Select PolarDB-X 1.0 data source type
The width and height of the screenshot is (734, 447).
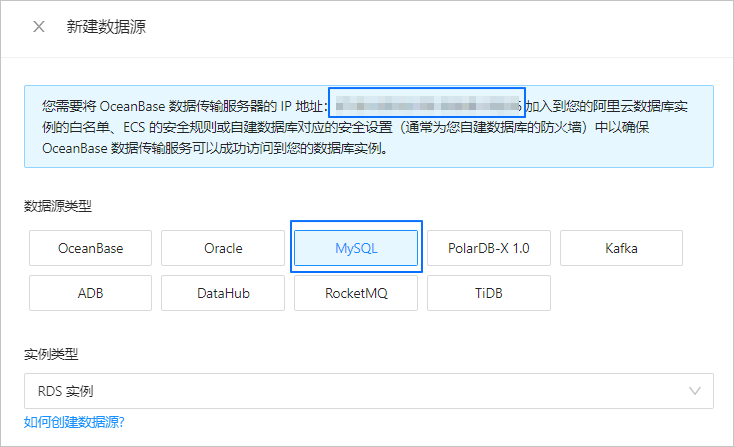[489, 248]
